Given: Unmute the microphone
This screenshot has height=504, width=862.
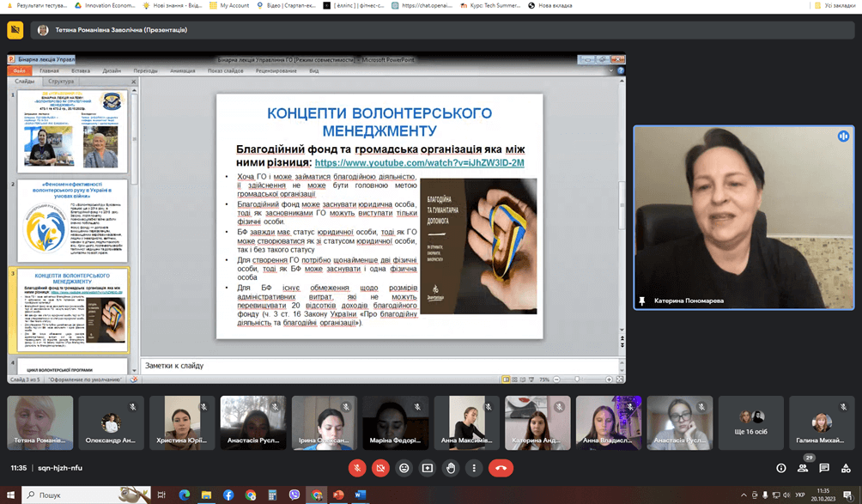Looking at the screenshot, I should pyautogui.click(x=357, y=468).
